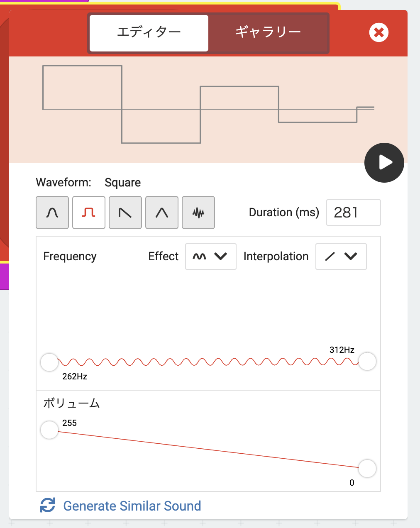The height and width of the screenshot is (528, 420).
Task: Close the sound editor dialog
Action: [x=378, y=32]
